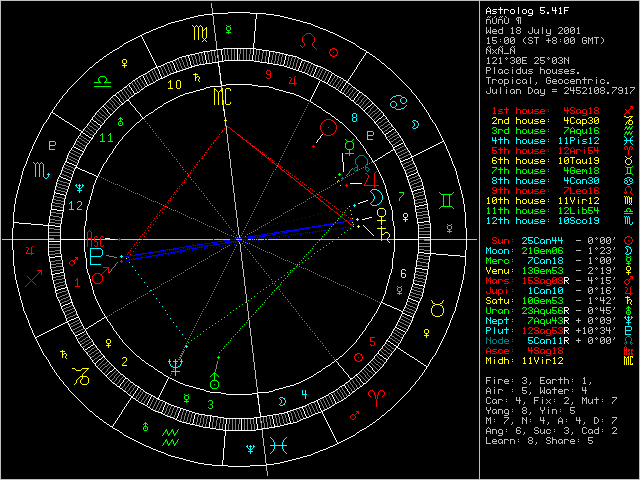Select the 'Julian Day = 2452108.7917' line
This screenshot has width=640, height=480.
click(560, 91)
